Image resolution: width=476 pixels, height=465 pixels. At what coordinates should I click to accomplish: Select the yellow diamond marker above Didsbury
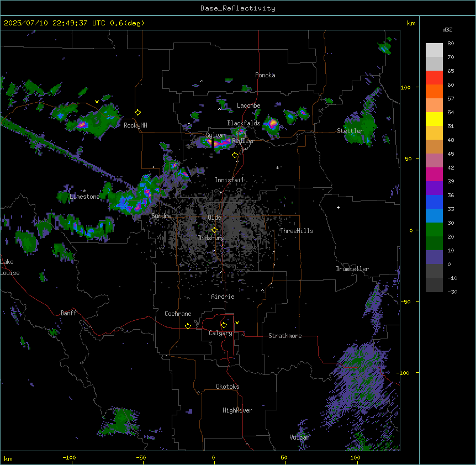pyautogui.click(x=214, y=230)
